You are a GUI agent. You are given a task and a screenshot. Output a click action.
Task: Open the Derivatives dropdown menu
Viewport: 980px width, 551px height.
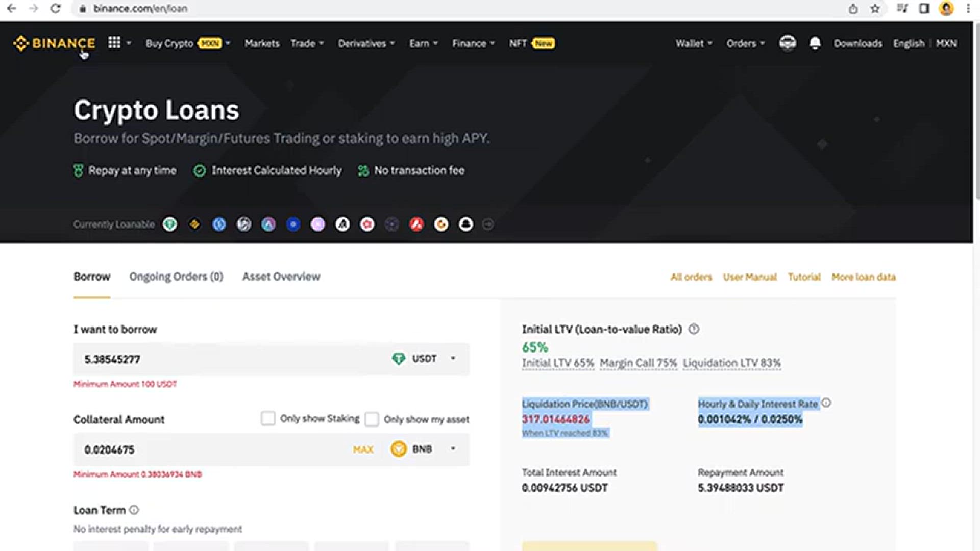[366, 43]
